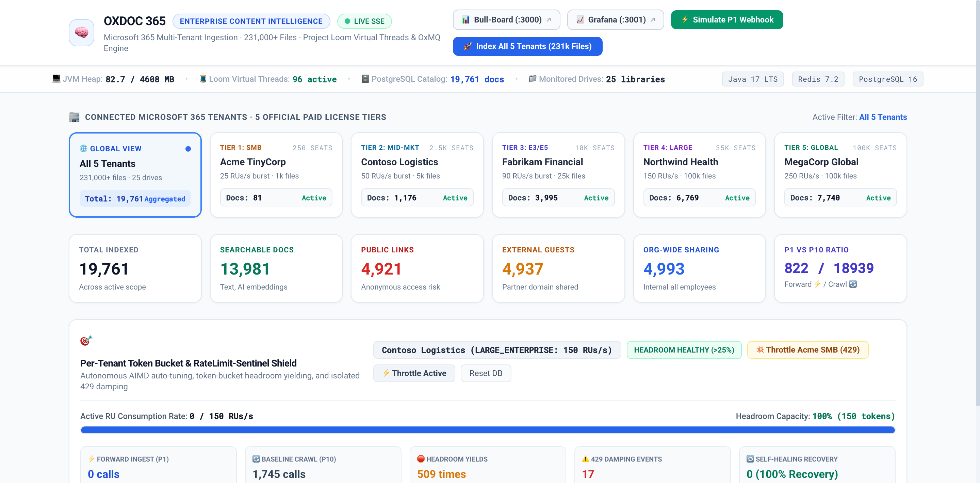Viewport: 980px width, 483px height.
Task: Click Throttle Acme SMB (429) button
Action: click(x=808, y=350)
